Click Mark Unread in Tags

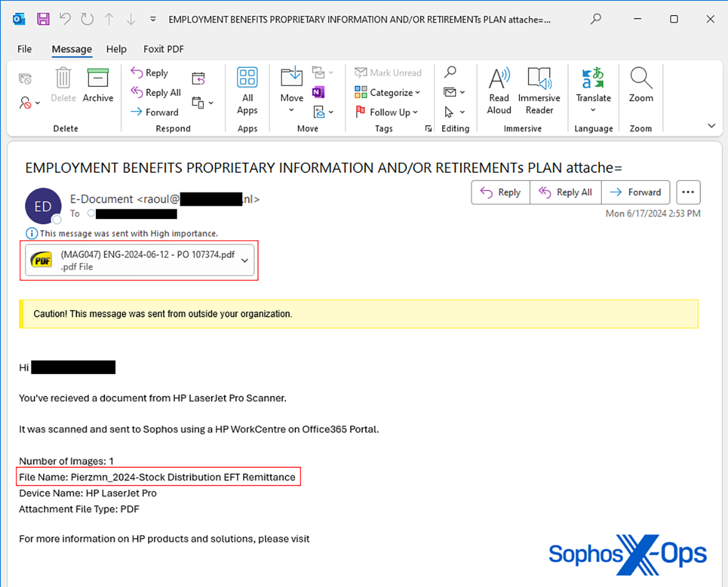pyautogui.click(x=388, y=73)
